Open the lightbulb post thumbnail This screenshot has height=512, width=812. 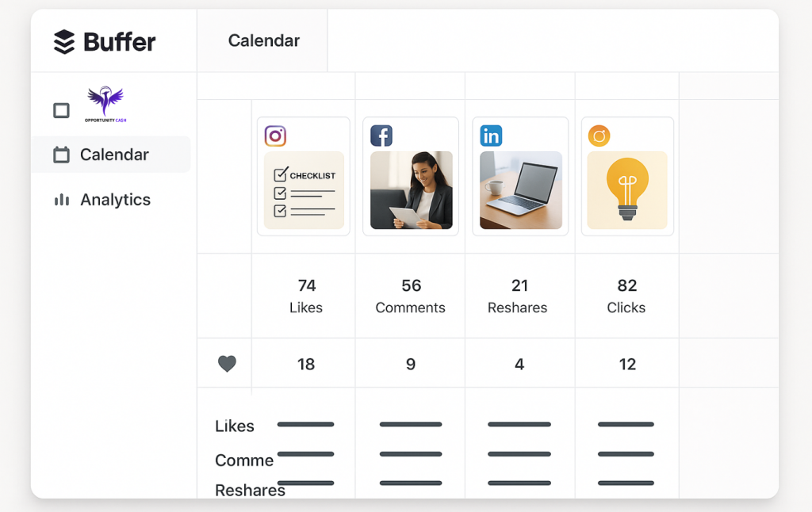[x=627, y=190]
